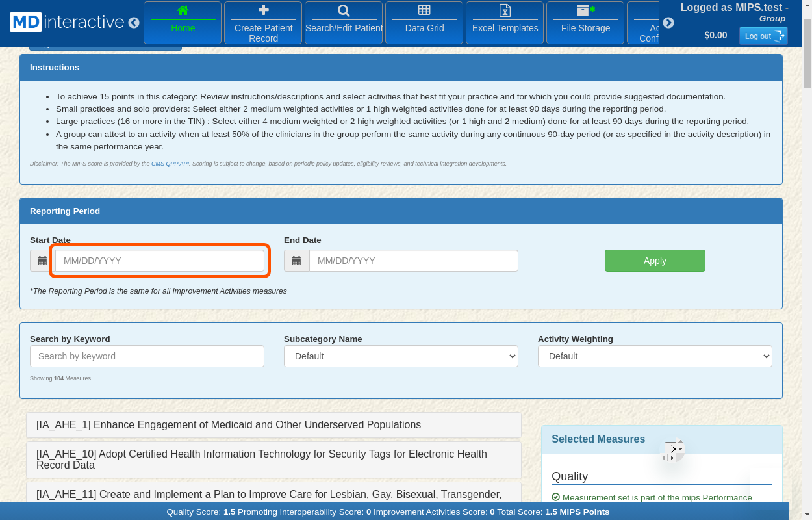Focus the Start Date input field
812x520 pixels.
(160, 261)
